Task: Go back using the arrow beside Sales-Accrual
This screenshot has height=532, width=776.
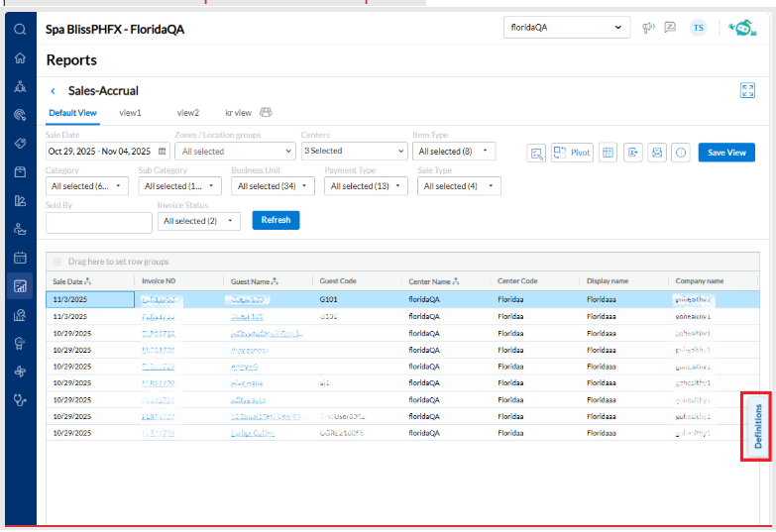Action: pyautogui.click(x=53, y=91)
